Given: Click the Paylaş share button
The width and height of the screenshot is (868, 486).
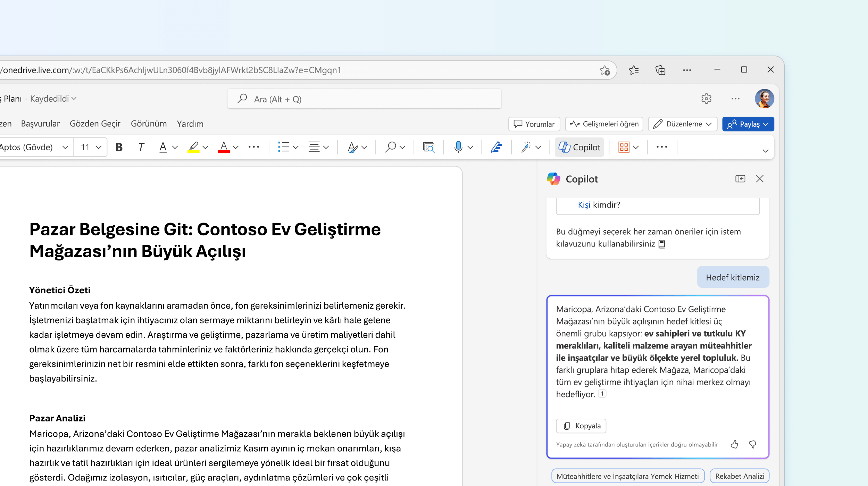Looking at the screenshot, I should coord(748,124).
